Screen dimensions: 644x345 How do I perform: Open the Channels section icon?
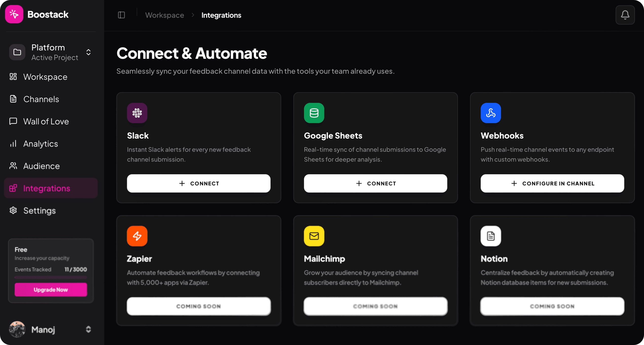pos(13,99)
